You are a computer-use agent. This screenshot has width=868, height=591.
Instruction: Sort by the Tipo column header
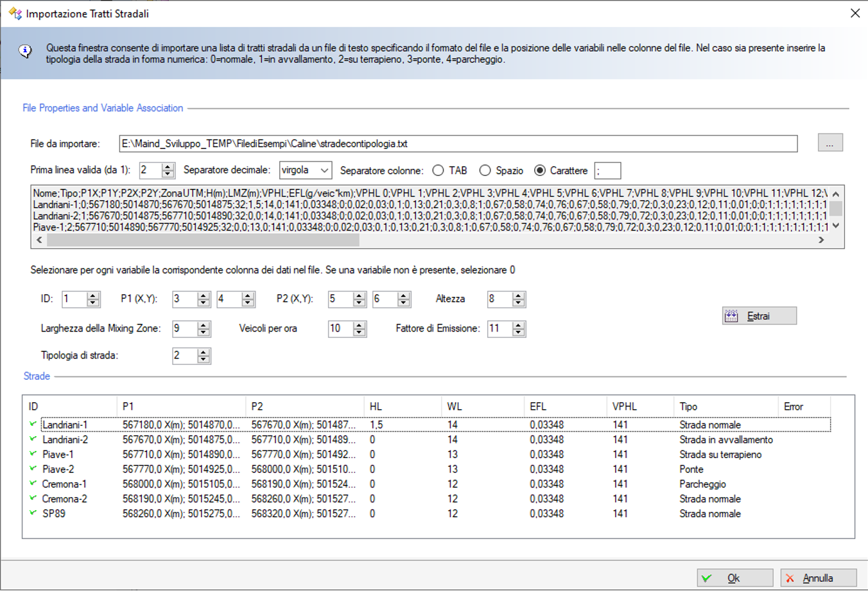click(x=726, y=407)
